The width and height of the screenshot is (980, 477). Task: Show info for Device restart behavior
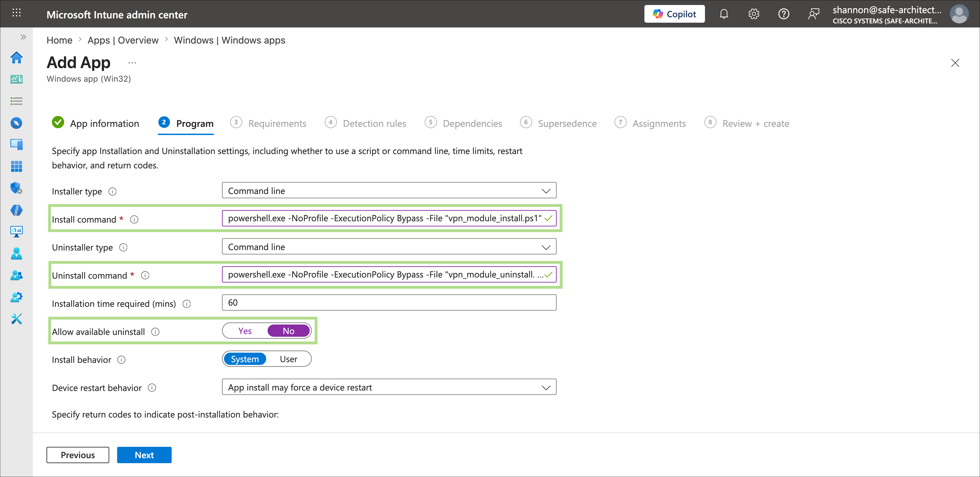152,388
